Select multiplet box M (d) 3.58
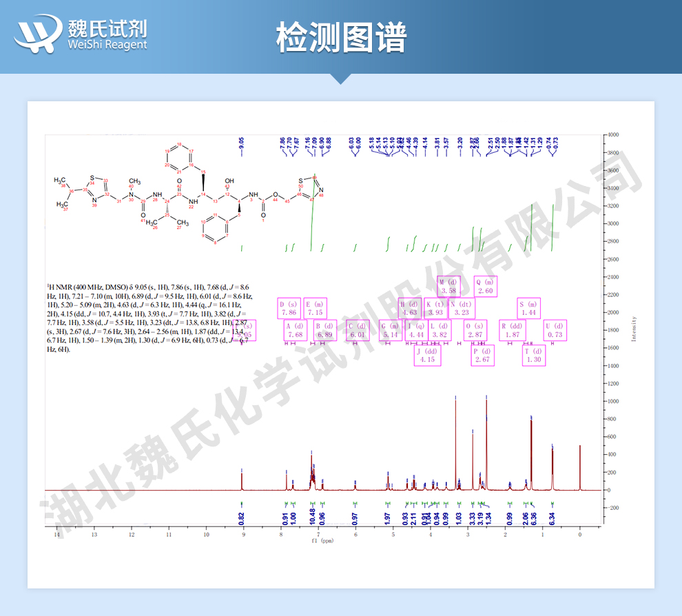The height and width of the screenshot is (616, 682). 448,286
